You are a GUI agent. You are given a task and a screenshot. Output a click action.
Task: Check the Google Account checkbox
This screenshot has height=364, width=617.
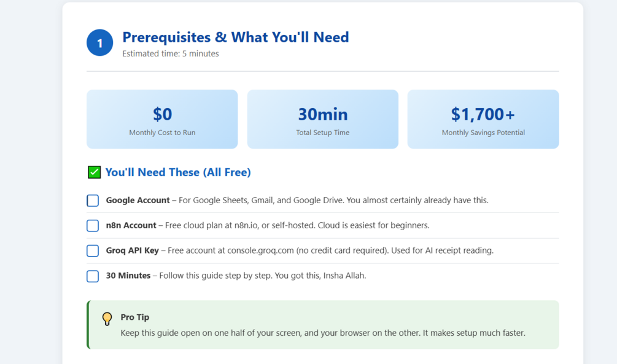[x=93, y=200]
